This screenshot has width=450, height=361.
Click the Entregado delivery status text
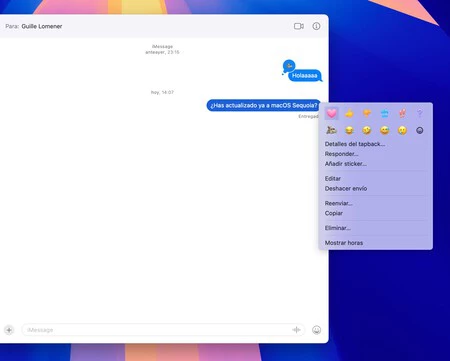(308, 116)
